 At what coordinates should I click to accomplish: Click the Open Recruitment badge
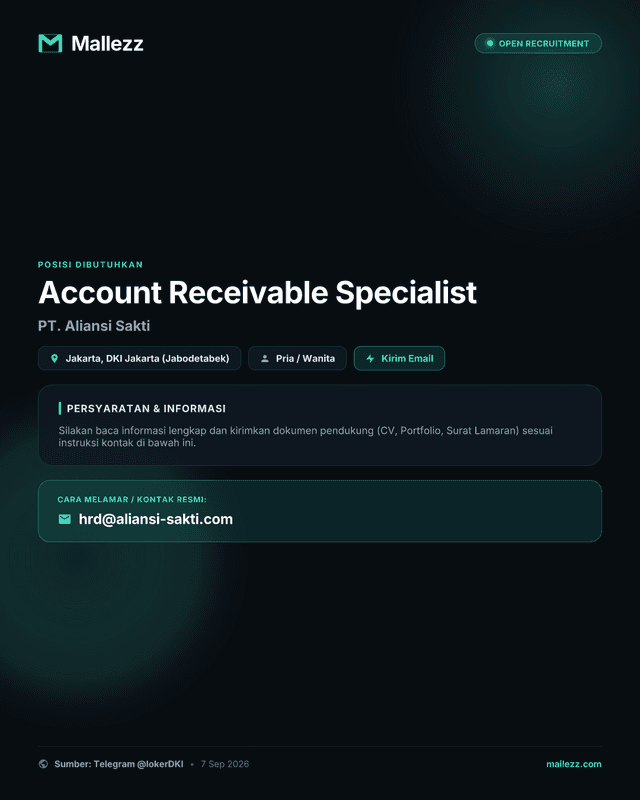(538, 43)
